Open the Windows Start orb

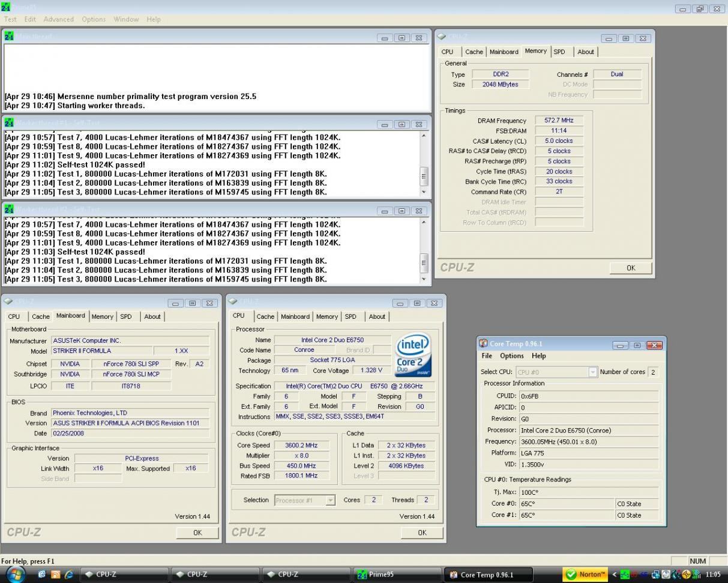(16, 574)
